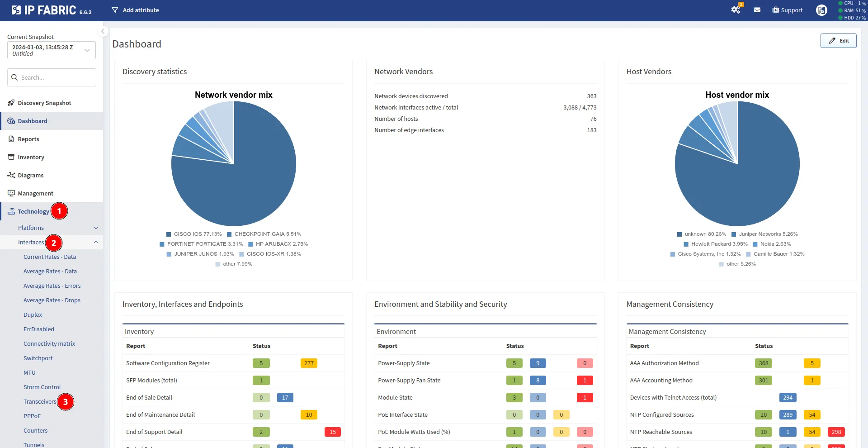The image size is (868, 448).
Task: Toggle CHECKPOINT GAIA legend item
Action: (264, 234)
